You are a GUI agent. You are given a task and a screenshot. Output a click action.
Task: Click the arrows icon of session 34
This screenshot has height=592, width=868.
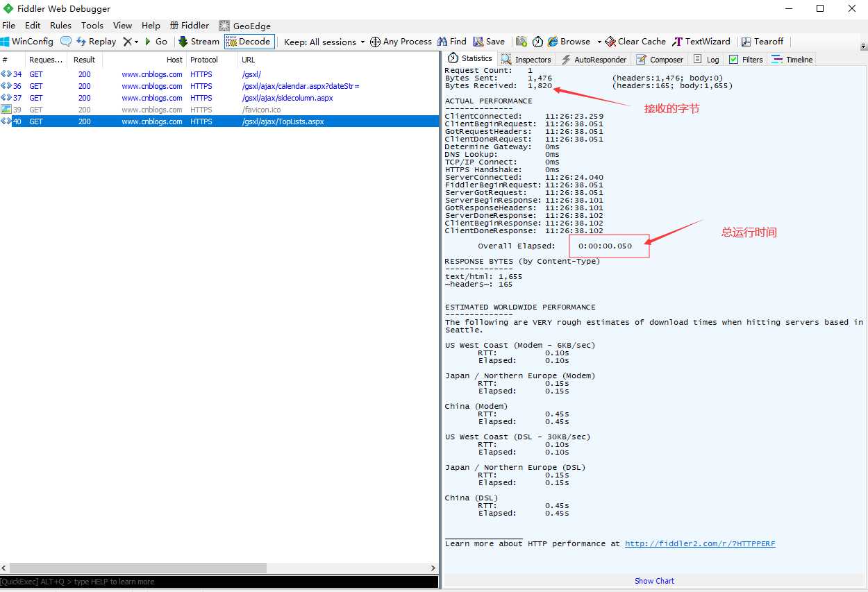tap(6, 74)
